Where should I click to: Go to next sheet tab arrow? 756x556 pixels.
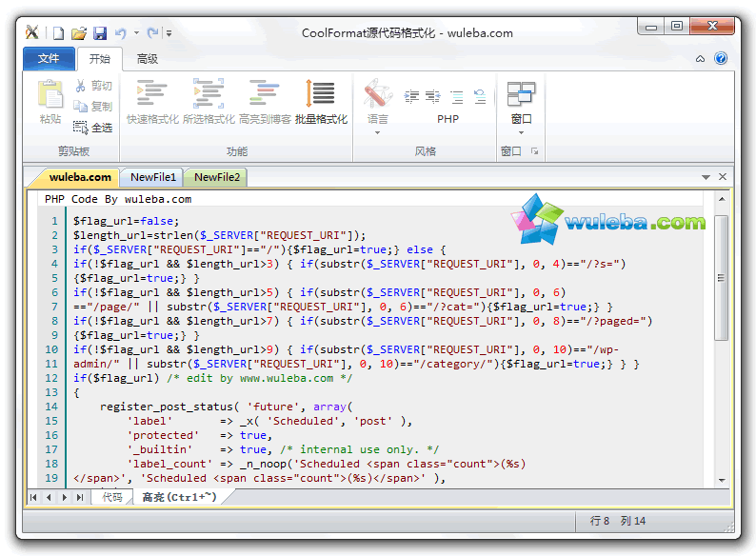tap(64, 497)
